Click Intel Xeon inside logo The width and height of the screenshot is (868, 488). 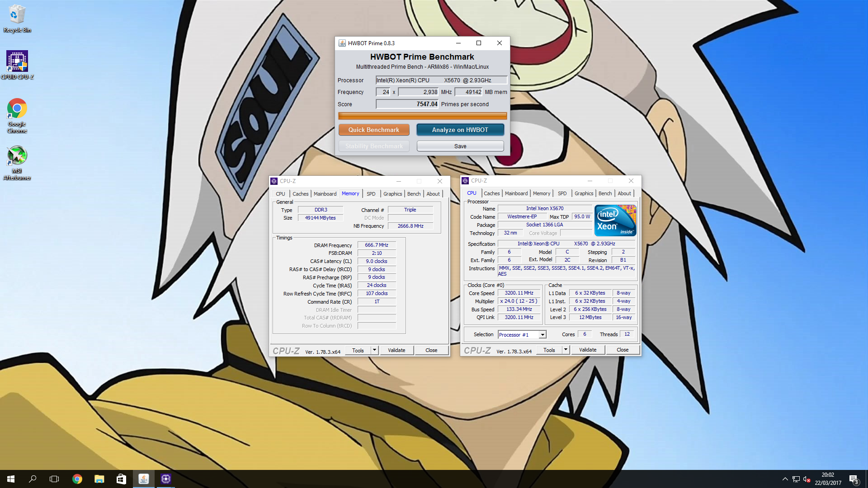(615, 221)
